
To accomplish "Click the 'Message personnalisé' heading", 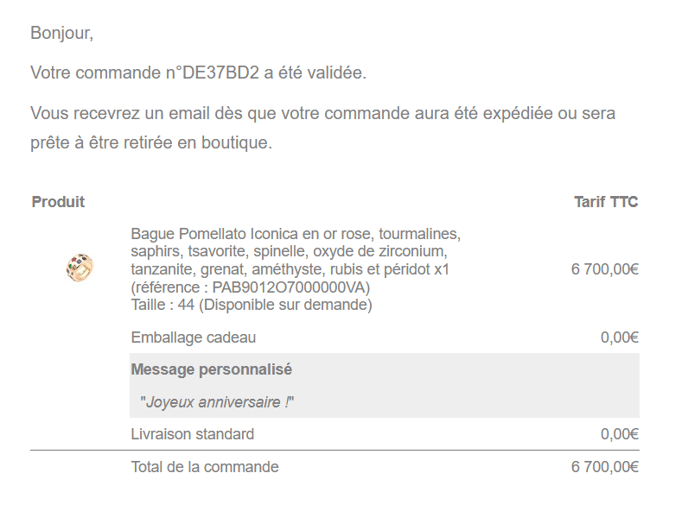I will coord(211,370).
